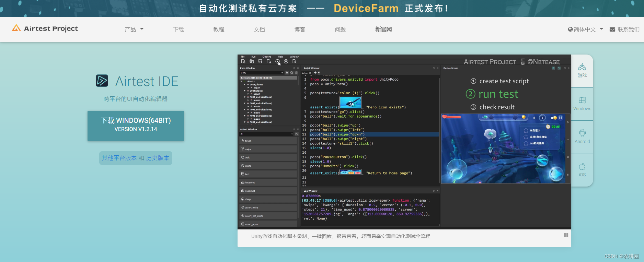Click the Save script toolbar icon
This screenshot has width=644, height=262.
click(x=260, y=61)
